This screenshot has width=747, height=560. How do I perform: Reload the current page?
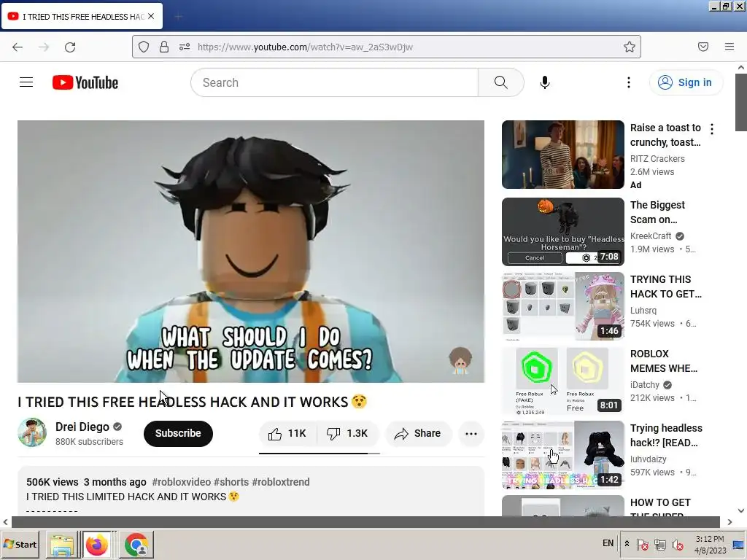[70, 47]
